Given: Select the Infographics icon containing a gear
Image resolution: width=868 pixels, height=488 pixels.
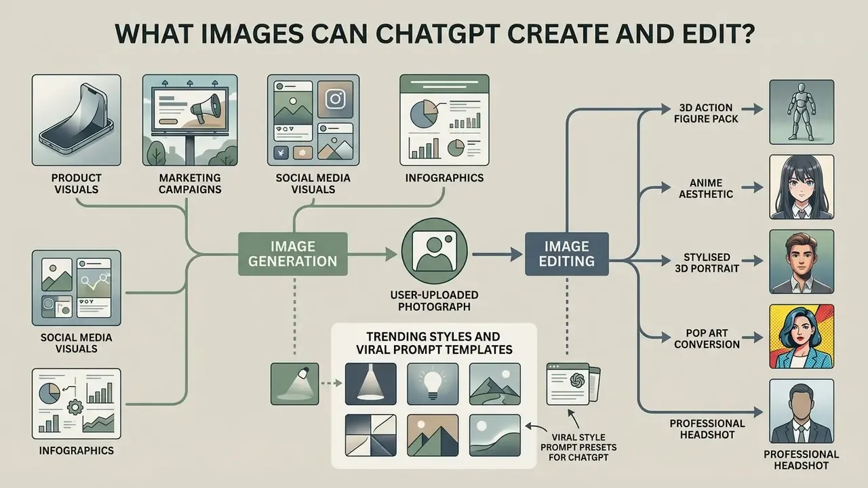Looking at the screenshot, I should [x=76, y=403].
